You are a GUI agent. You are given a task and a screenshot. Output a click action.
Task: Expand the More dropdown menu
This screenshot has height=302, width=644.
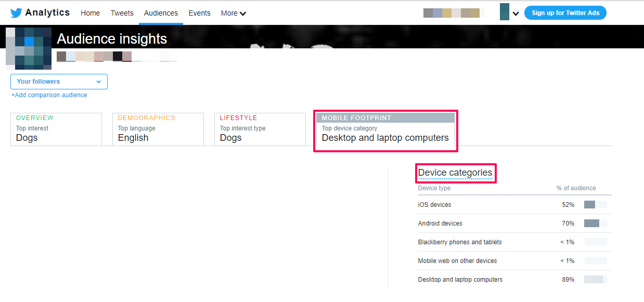[x=233, y=13]
